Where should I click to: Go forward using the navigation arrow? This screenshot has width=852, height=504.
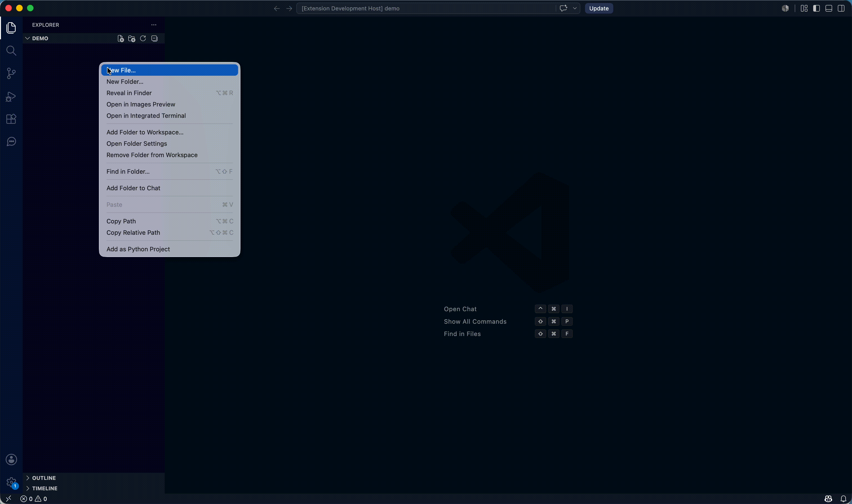pos(289,9)
